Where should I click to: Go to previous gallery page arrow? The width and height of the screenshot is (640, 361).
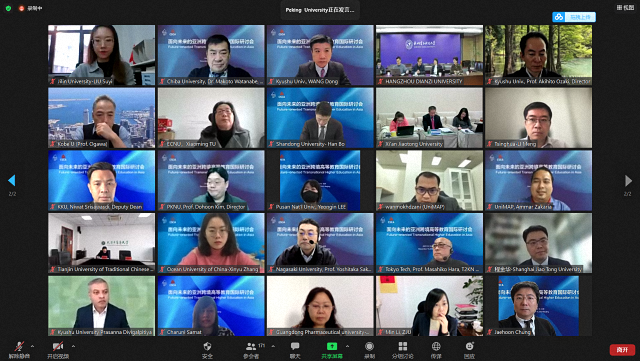tap(12, 180)
